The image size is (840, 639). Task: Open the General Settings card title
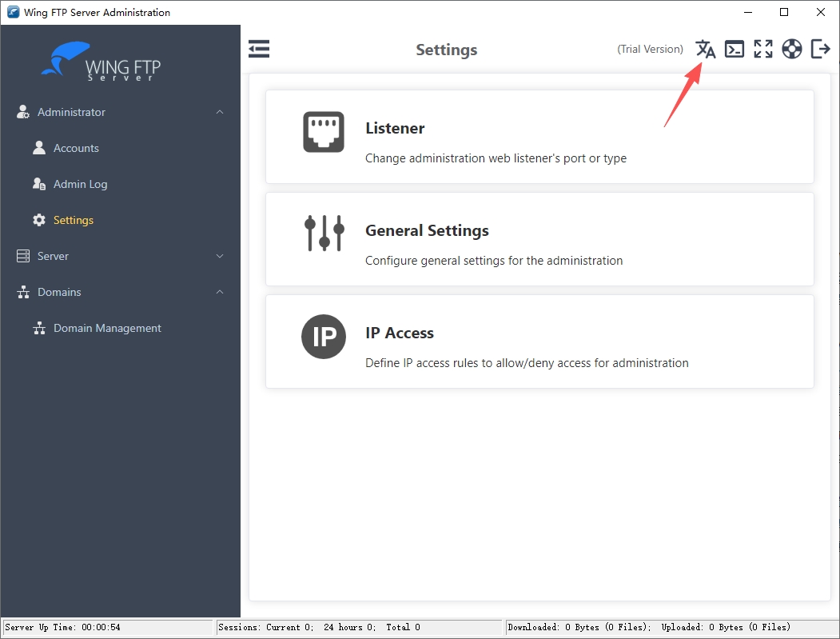pos(427,230)
